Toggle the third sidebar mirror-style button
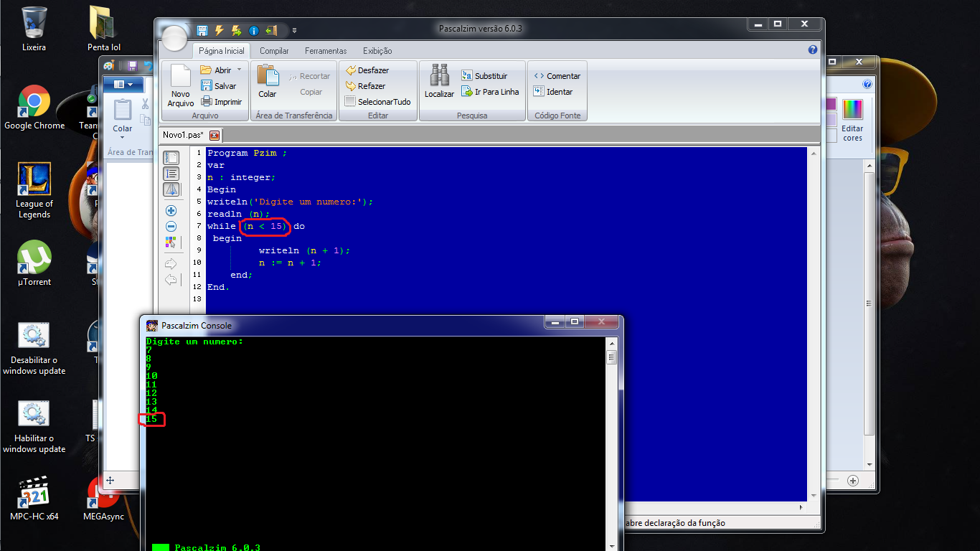The image size is (980, 551). [171, 190]
